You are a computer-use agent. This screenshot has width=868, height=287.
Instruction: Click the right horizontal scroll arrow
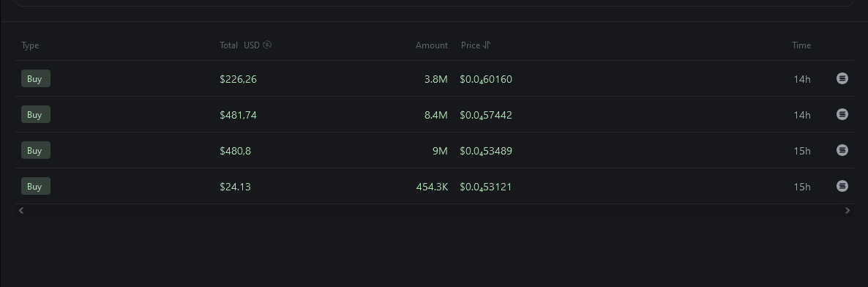coord(847,210)
